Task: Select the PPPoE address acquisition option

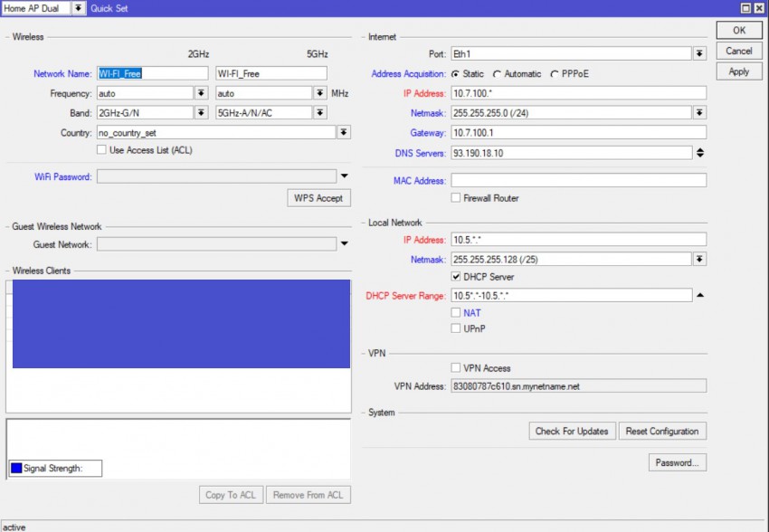Action: pyautogui.click(x=555, y=74)
